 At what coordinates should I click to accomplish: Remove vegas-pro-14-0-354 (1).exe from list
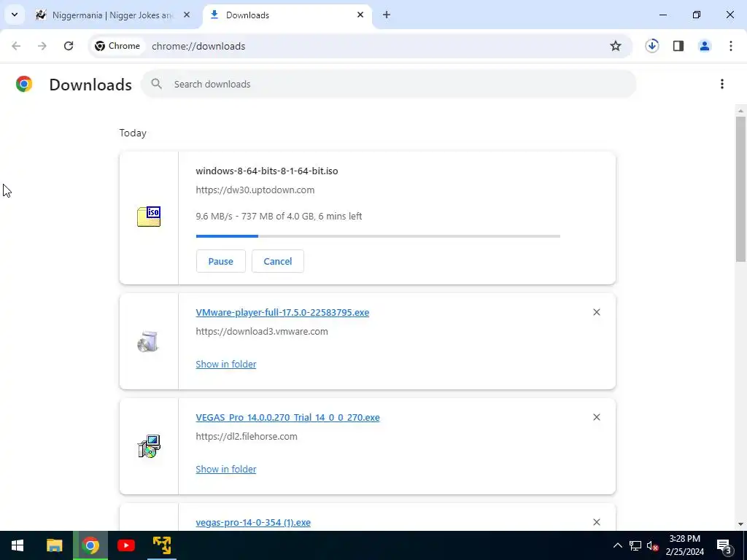tap(597, 522)
